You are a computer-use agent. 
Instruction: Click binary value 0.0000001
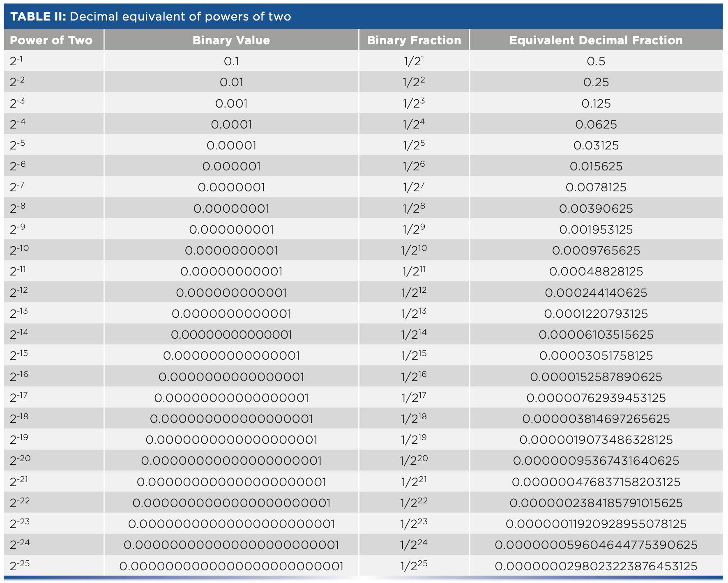[231, 188]
